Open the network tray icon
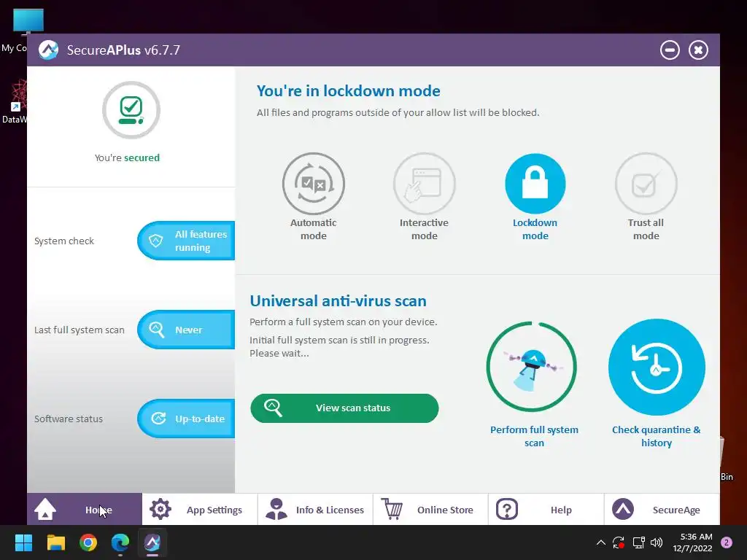Image resolution: width=747 pixels, height=560 pixels. pyautogui.click(x=638, y=542)
